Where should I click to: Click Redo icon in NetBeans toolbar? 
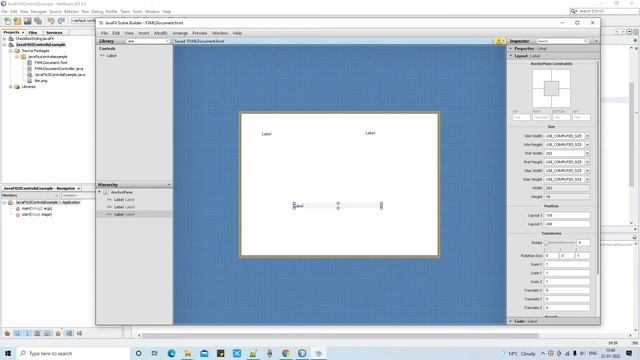click(61, 21)
